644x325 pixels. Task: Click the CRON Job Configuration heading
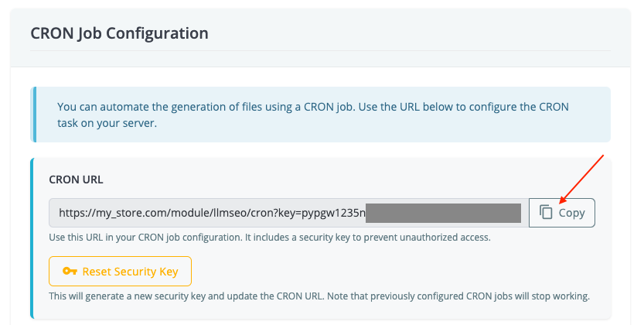click(120, 33)
